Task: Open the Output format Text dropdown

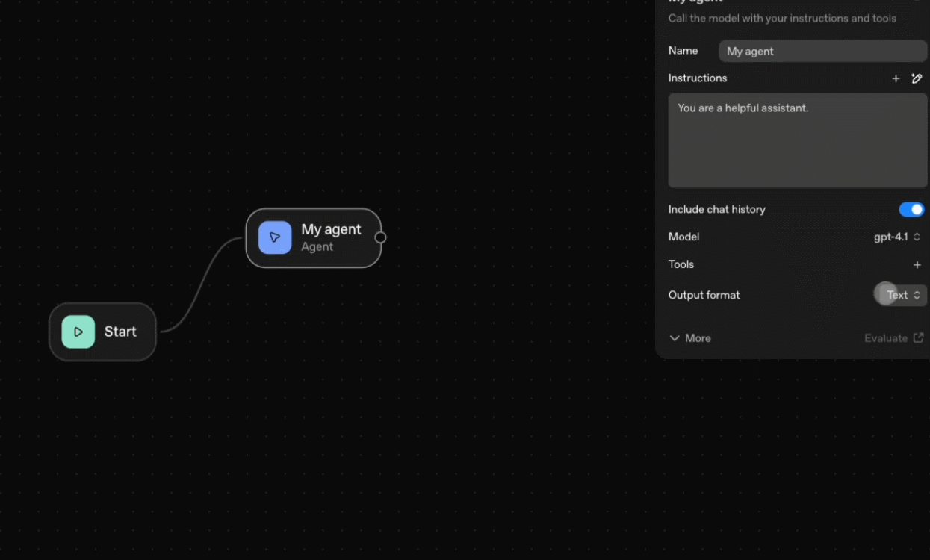Action: 902,295
